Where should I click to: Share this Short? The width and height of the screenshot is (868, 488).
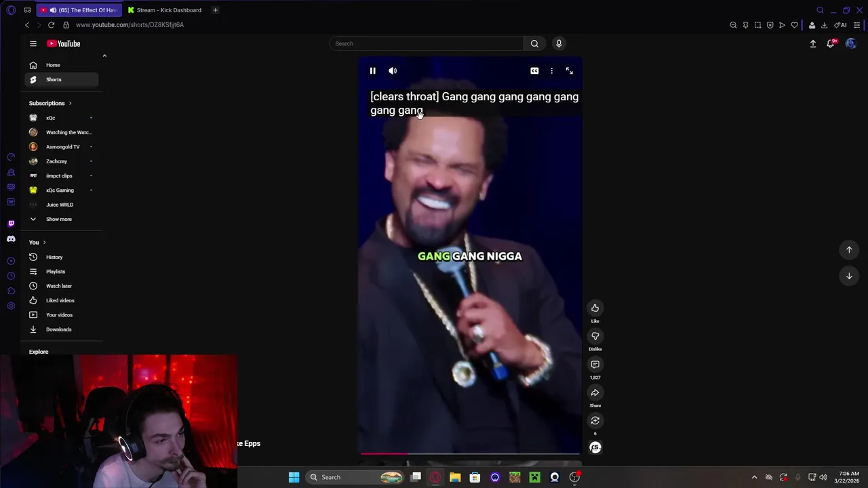click(595, 392)
